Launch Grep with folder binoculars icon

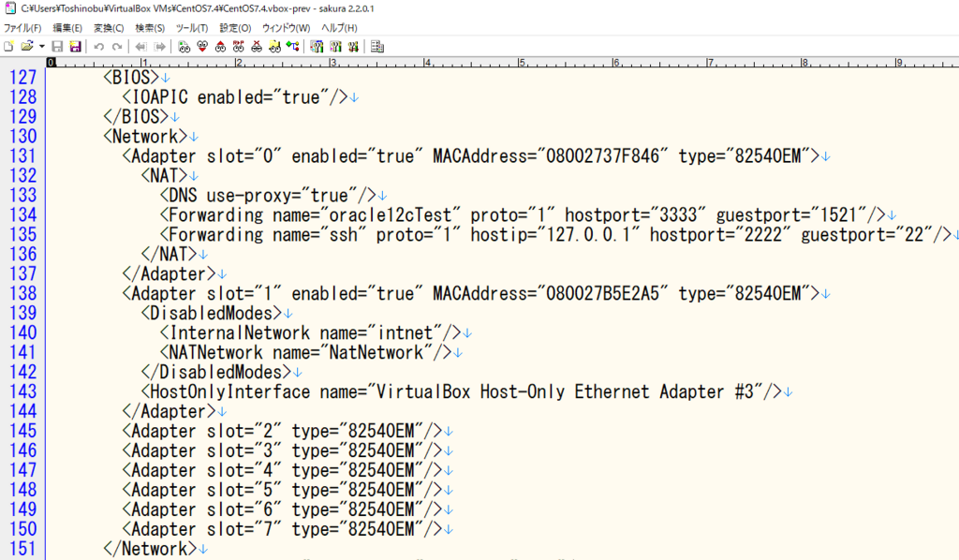[x=274, y=47]
